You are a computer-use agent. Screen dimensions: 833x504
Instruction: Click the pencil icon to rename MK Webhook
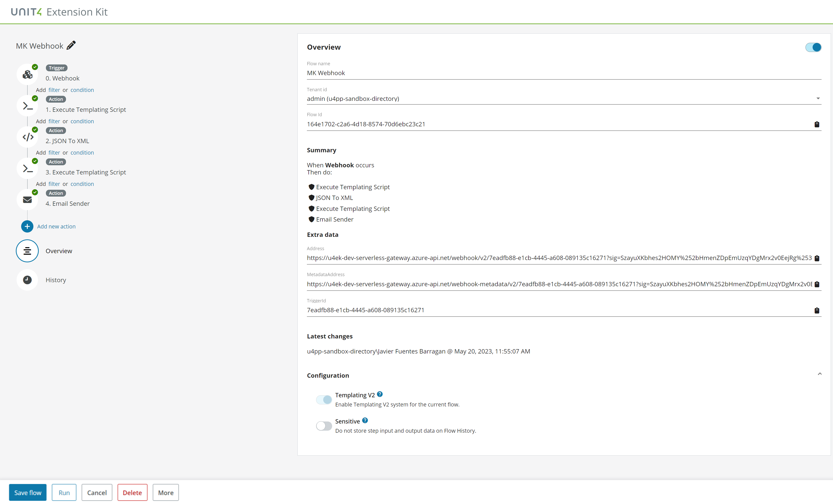point(71,45)
